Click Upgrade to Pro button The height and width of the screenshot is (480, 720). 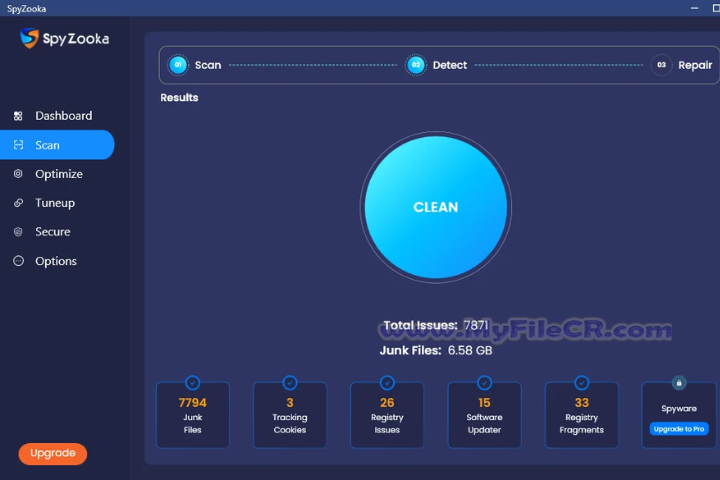[x=679, y=429]
